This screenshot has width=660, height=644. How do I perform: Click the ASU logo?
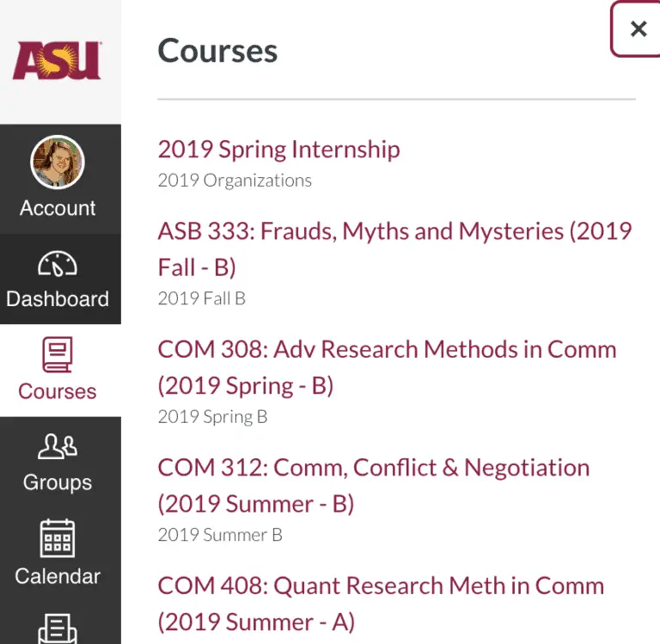coord(57,60)
